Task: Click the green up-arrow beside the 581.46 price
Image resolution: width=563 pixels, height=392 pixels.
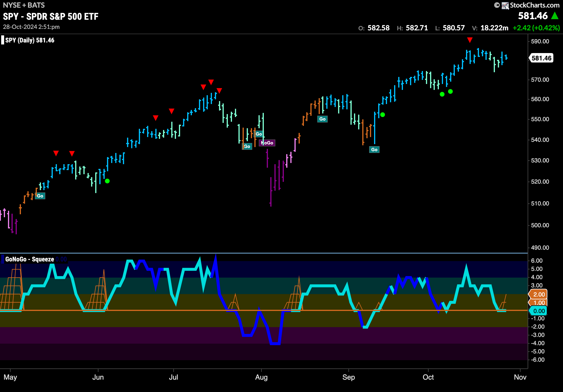Action: pos(555,16)
